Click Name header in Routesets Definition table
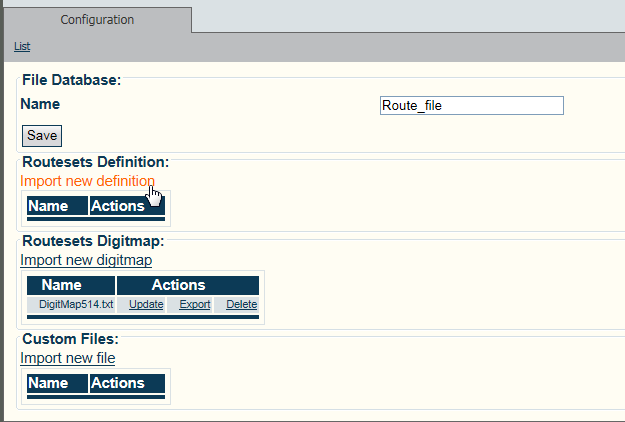The width and height of the screenshot is (625, 422). (48, 207)
